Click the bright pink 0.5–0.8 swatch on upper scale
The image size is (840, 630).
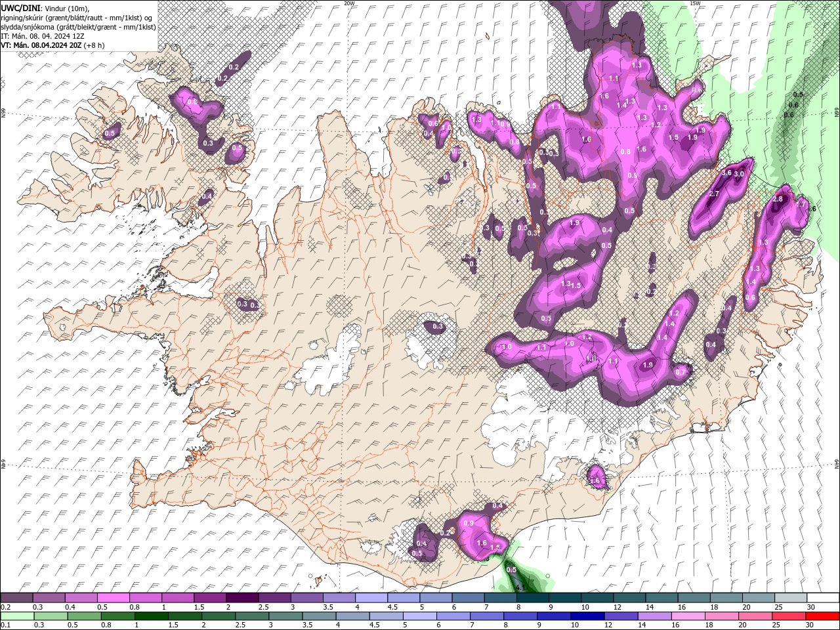tap(113, 598)
